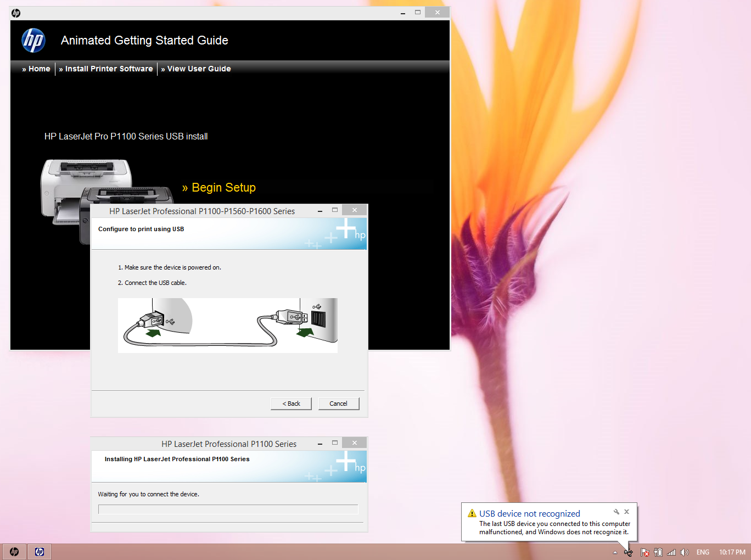Screen dimensions: 751x560
Task: Maximize the P1100-P1560-P1600 Series dialog
Action: tap(335, 210)
